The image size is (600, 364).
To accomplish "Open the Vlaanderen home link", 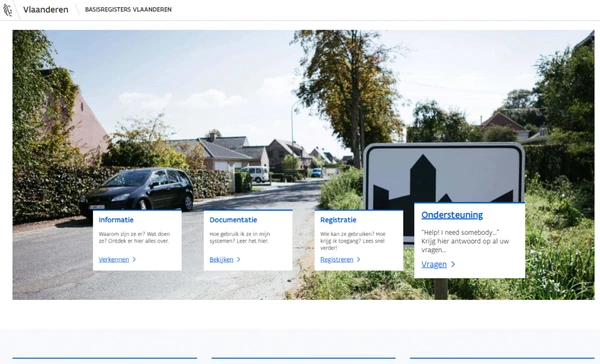I will [x=46, y=10].
